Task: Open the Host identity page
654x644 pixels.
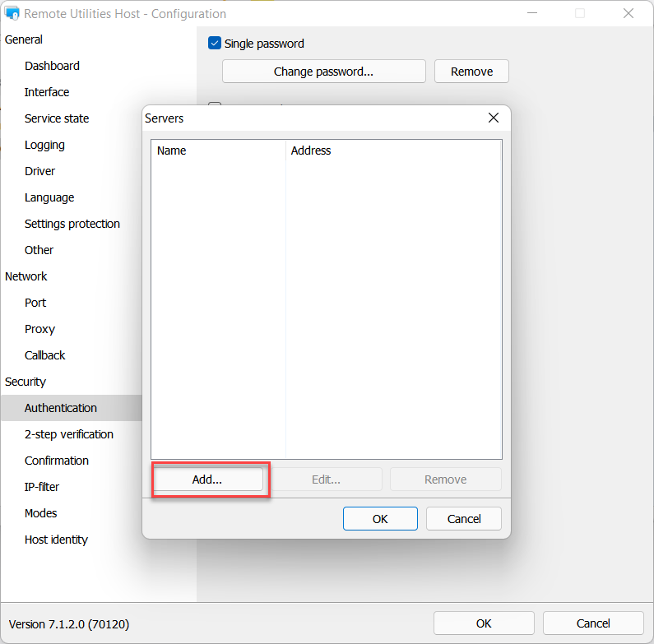Action: click(x=56, y=540)
